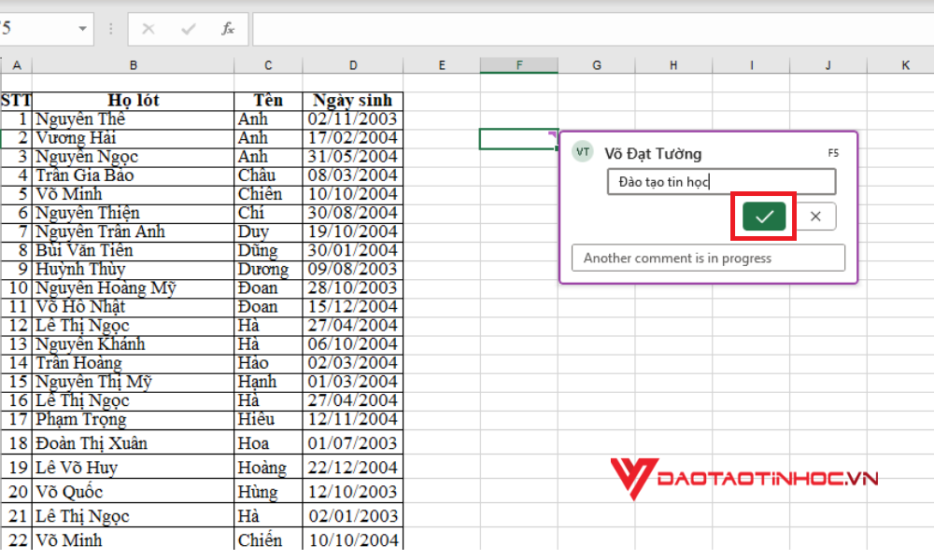The image size is (934, 560).
Task: Select row 10 by clicking its row number
Action: [x=16, y=287]
